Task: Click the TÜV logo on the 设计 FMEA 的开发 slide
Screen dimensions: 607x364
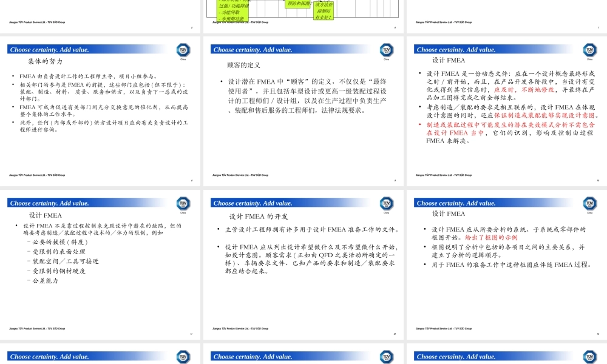Action: tap(387, 204)
